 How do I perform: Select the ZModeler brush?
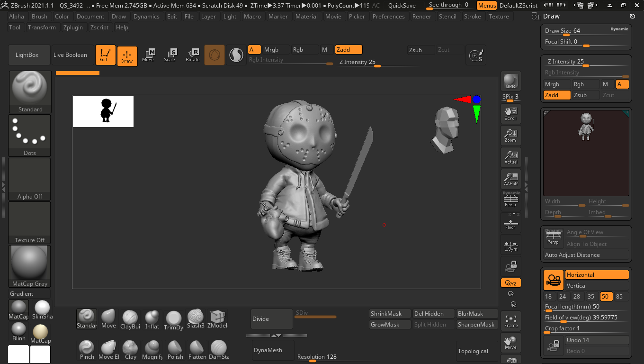[x=217, y=318]
